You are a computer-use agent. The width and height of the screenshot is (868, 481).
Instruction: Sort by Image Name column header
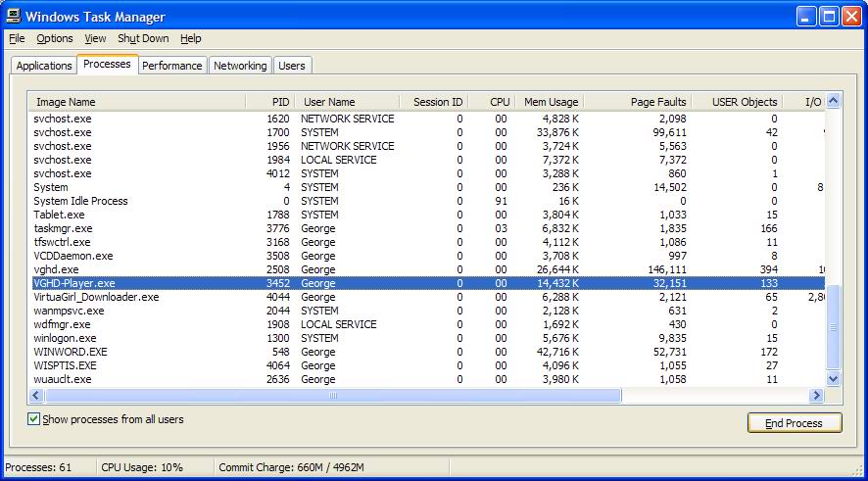66,102
